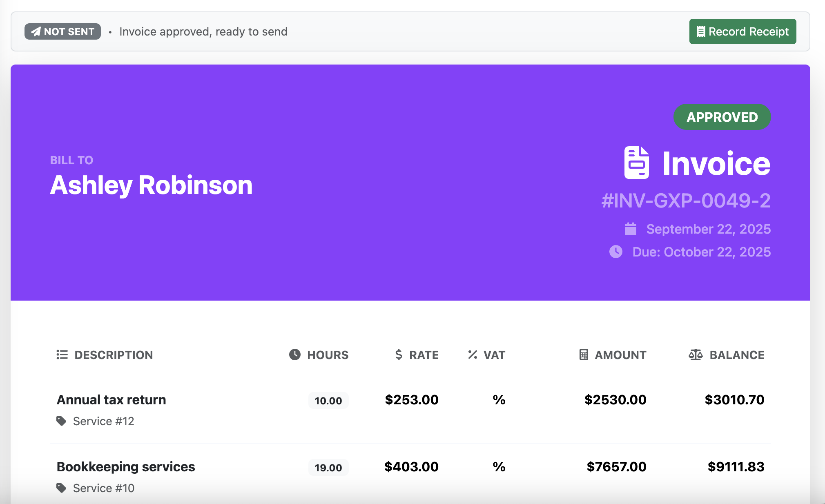Click the BALANCE column header
The width and height of the screenshot is (825, 504).
[737, 355]
